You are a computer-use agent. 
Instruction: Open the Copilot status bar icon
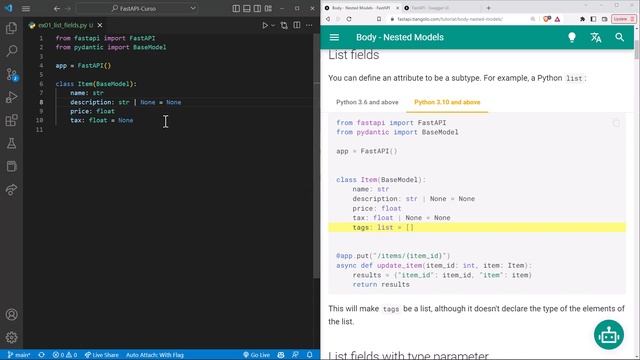281,355
